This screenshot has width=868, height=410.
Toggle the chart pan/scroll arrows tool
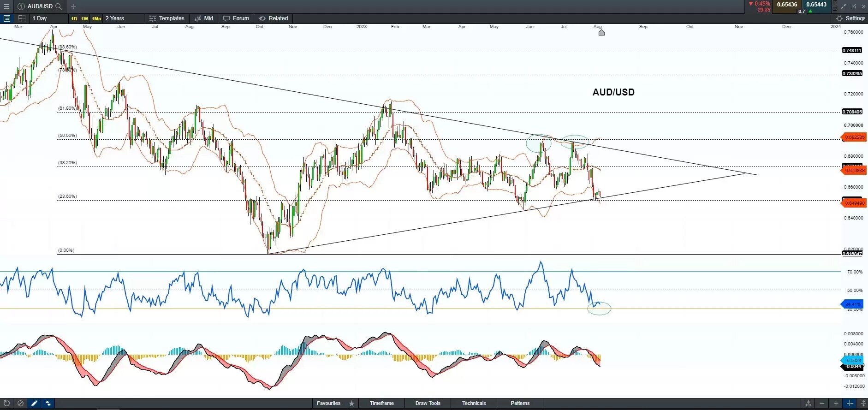pos(48,404)
